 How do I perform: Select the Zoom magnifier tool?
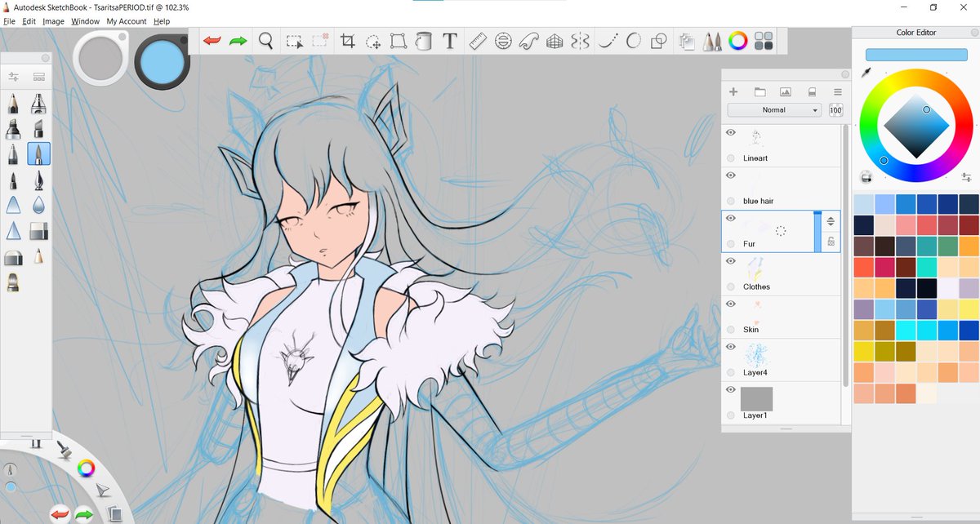click(x=266, y=40)
